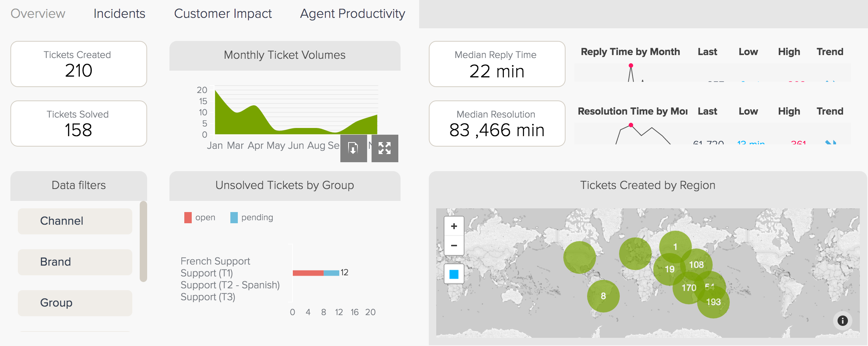The height and width of the screenshot is (346, 868).
Task: Click the Data filters scrollbar
Action: click(143, 241)
